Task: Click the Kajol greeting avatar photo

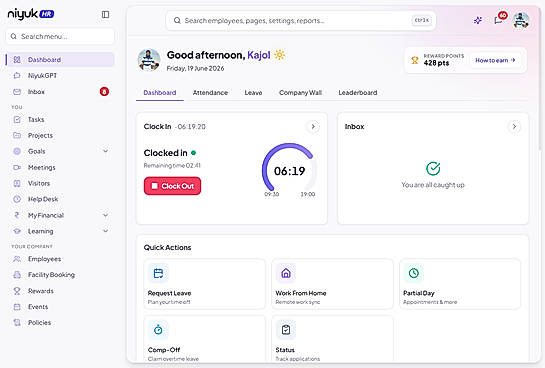Action: coord(149,60)
